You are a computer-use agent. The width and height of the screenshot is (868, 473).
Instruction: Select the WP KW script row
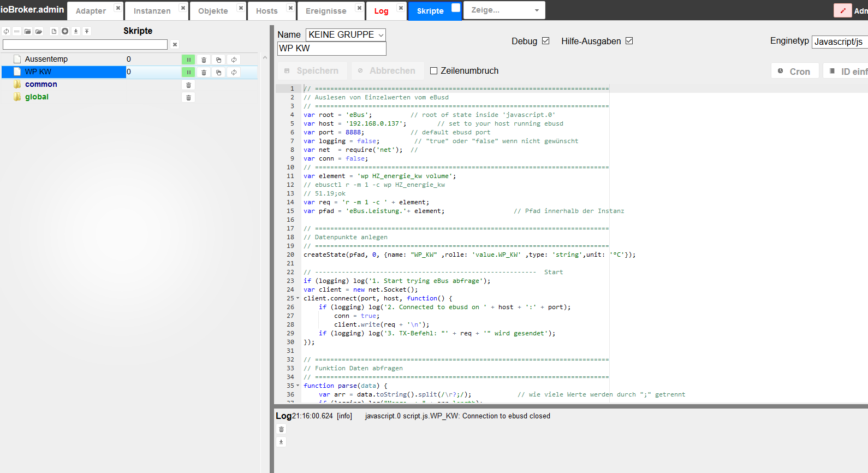pos(129,72)
